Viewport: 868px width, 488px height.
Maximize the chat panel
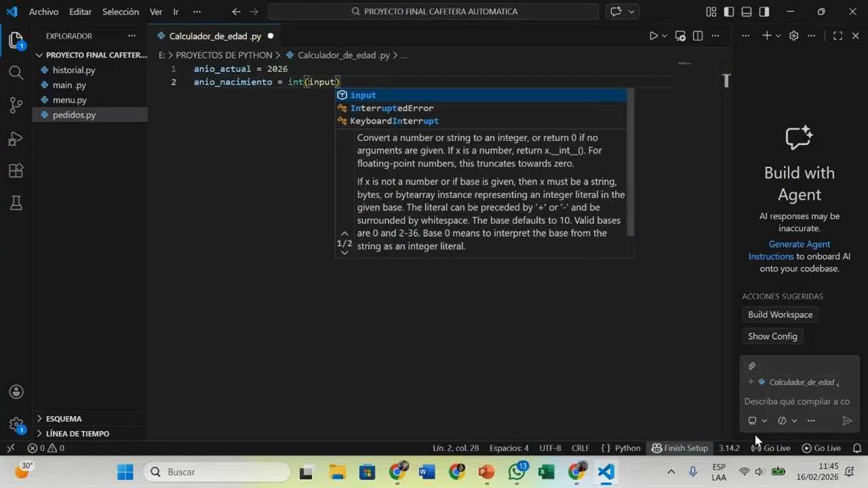tap(837, 36)
